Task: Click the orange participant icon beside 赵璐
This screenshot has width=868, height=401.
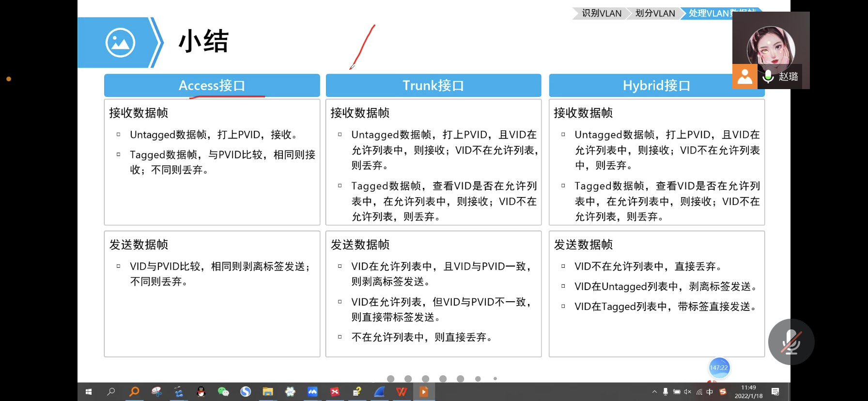Action: (x=744, y=77)
